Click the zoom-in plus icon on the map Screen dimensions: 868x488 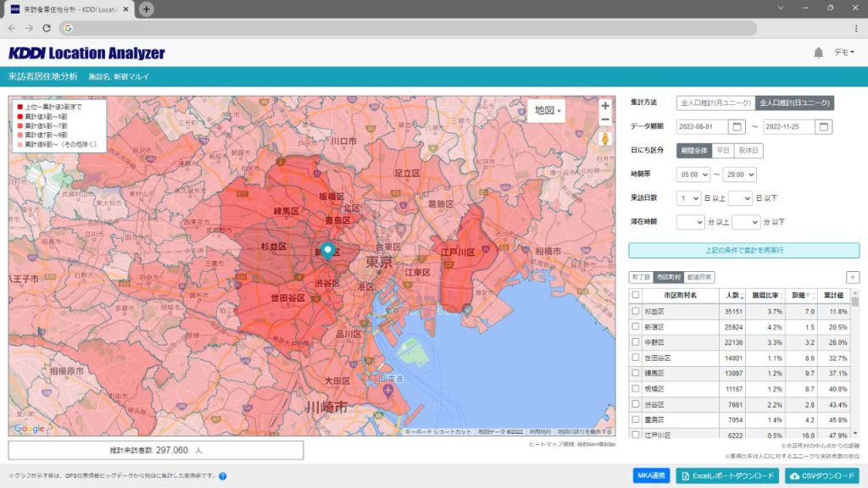pos(604,105)
